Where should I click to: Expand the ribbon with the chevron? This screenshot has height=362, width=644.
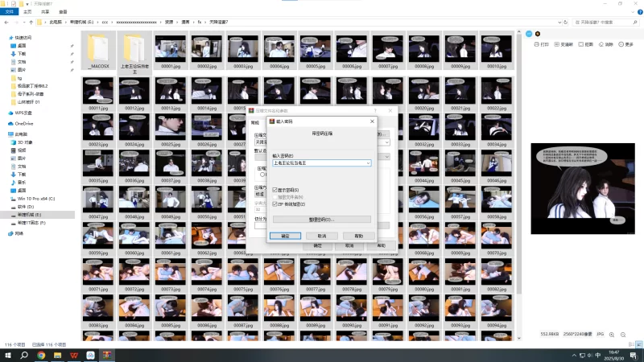point(633,12)
